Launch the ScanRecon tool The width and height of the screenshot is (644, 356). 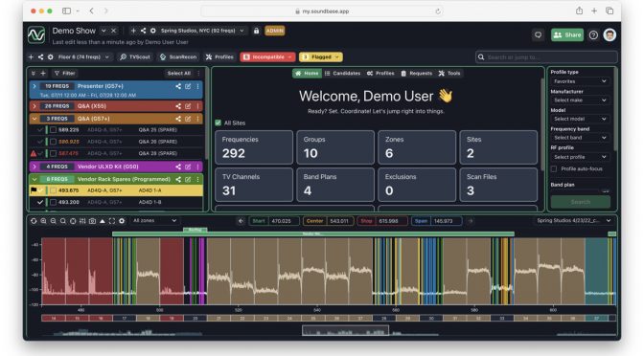(x=178, y=57)
